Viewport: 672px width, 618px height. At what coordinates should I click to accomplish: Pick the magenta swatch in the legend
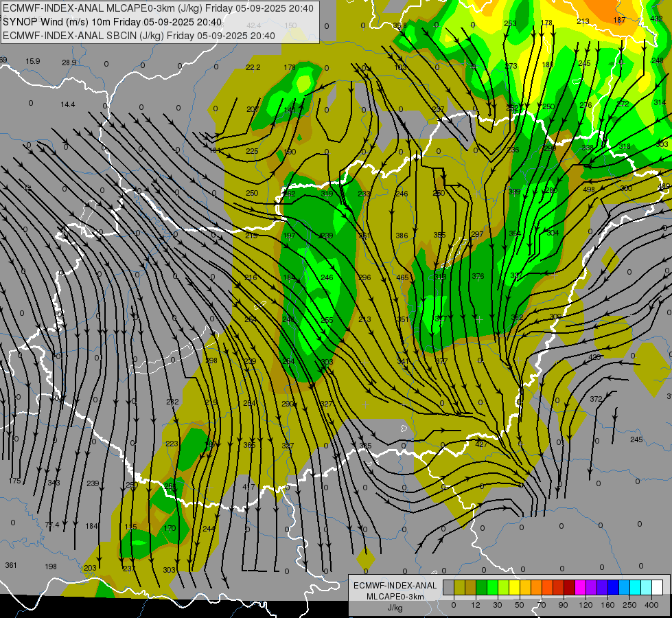(580, 588)
